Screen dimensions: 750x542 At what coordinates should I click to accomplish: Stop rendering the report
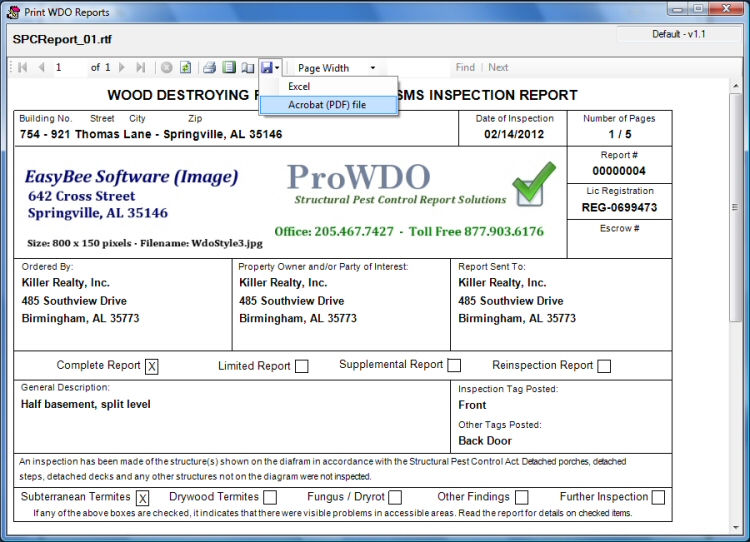point(166,67)
